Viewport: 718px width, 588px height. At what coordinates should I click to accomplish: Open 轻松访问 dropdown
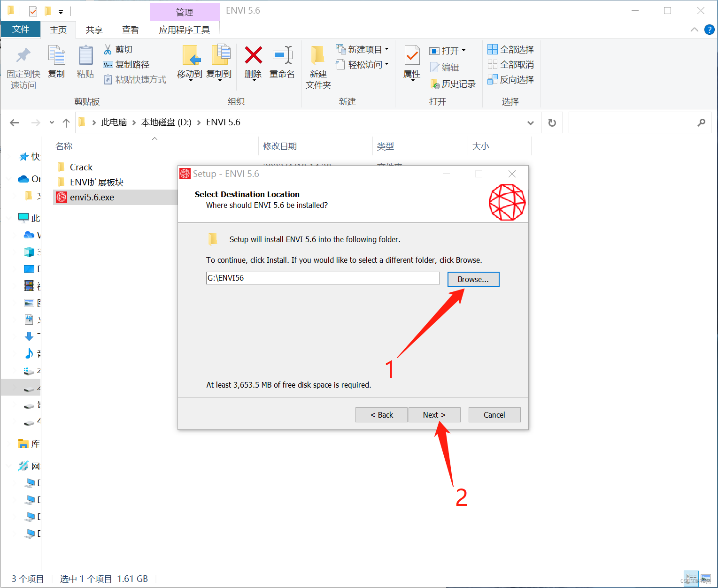[x=362, y=64]
